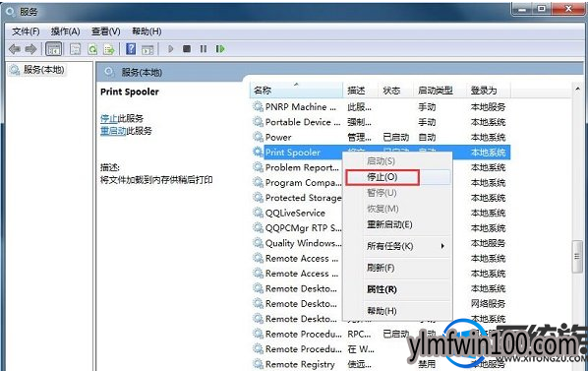Sort by the 名称 column header
The height and width of the screenshot is (371, 588).
(296, 90)
